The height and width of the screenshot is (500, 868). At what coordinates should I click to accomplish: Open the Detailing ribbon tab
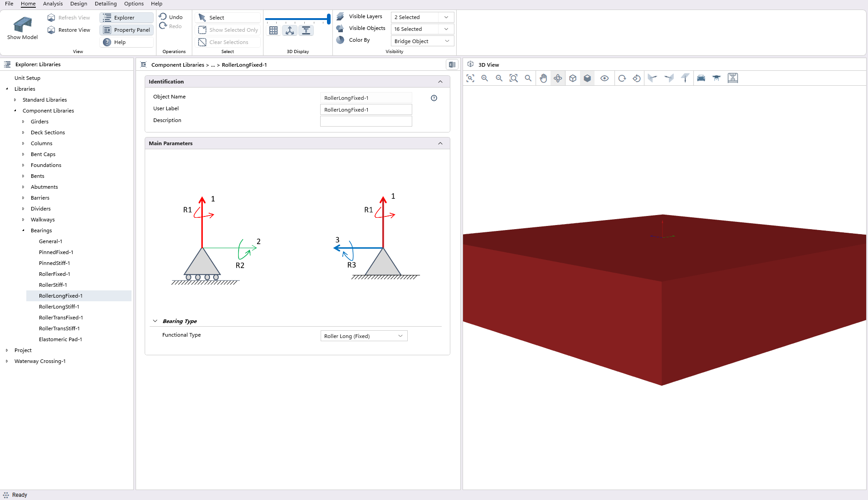(x=106, y=4)
